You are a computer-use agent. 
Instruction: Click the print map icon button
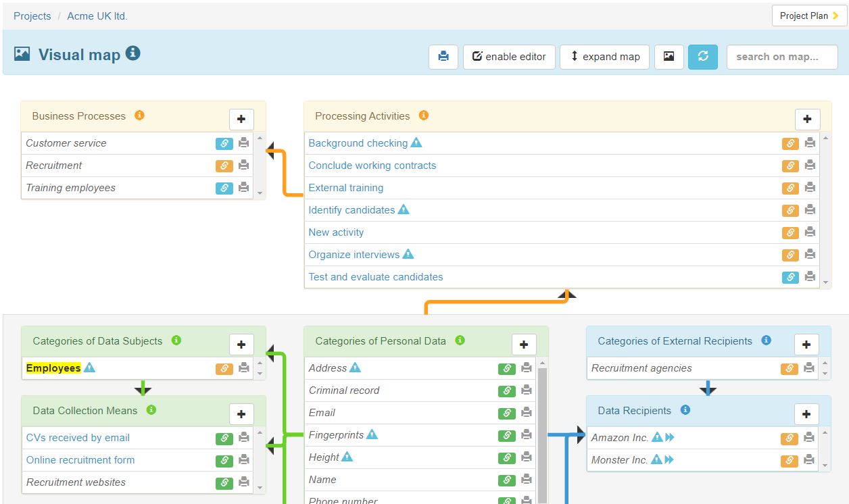click(443, 57)
